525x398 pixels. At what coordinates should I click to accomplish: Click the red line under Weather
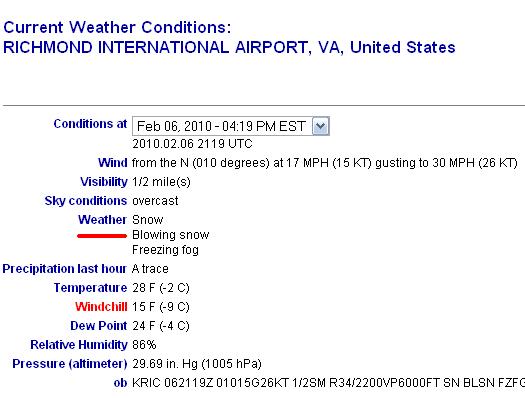[102, 236]
